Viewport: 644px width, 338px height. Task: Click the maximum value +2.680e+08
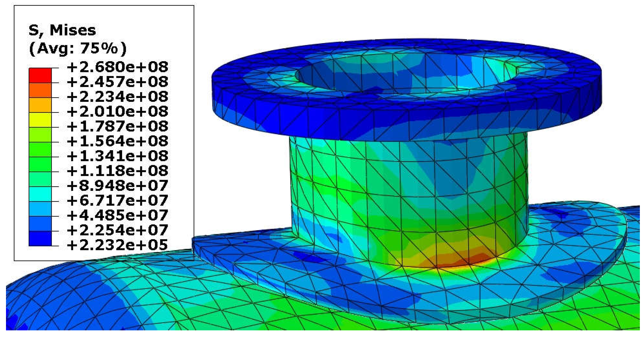118,67
